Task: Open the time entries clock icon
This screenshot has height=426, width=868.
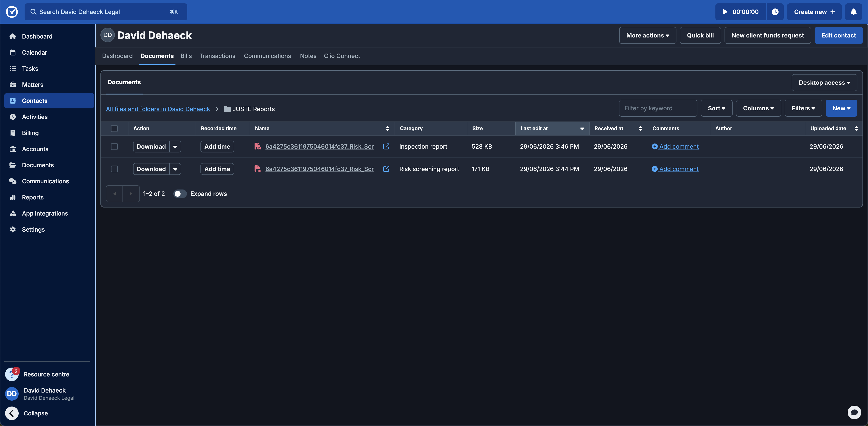Action: [x=775, y=12]
